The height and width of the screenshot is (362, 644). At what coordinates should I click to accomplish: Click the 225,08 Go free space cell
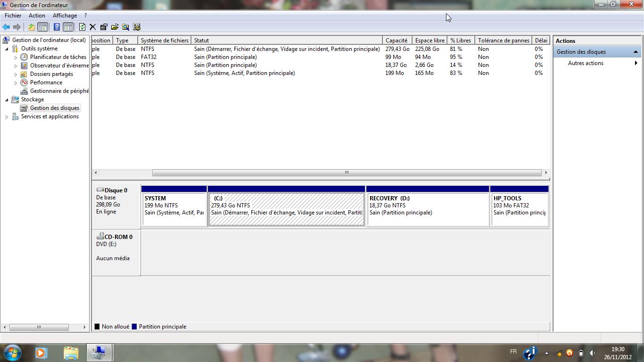[x=427, y=49]
